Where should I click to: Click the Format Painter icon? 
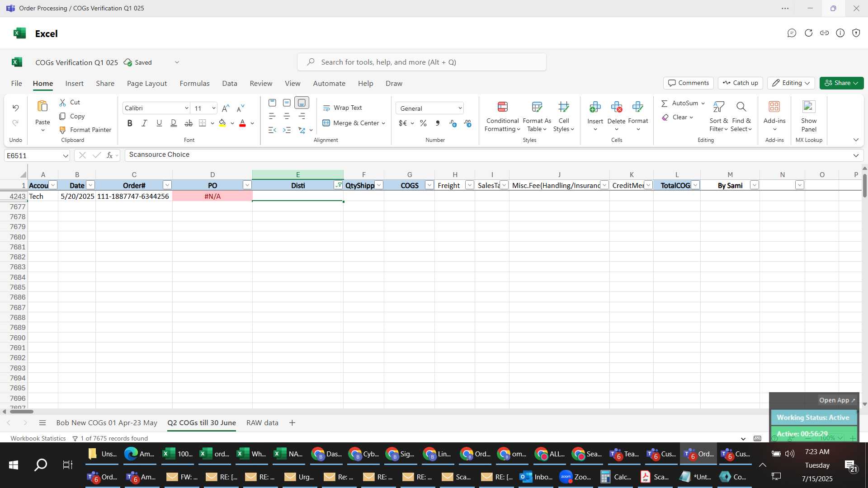(x=63, y=130)
